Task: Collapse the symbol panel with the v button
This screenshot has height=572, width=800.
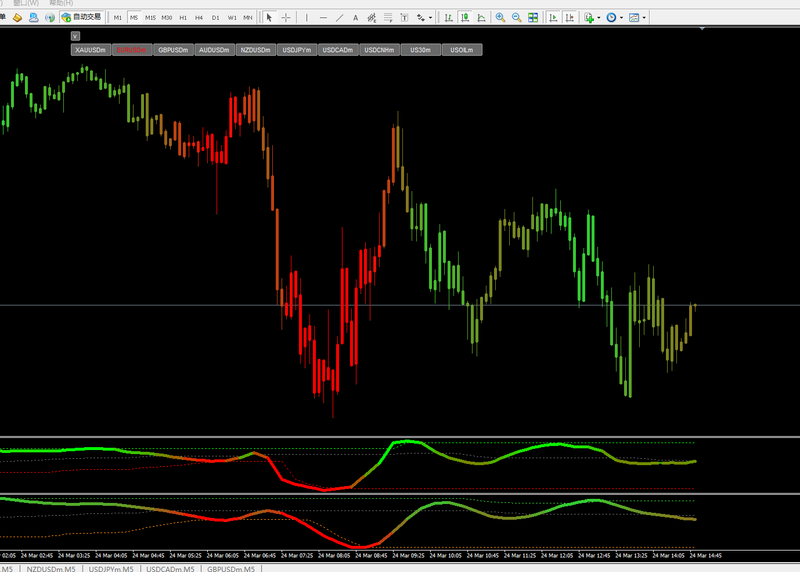Action: pos(75,36)
